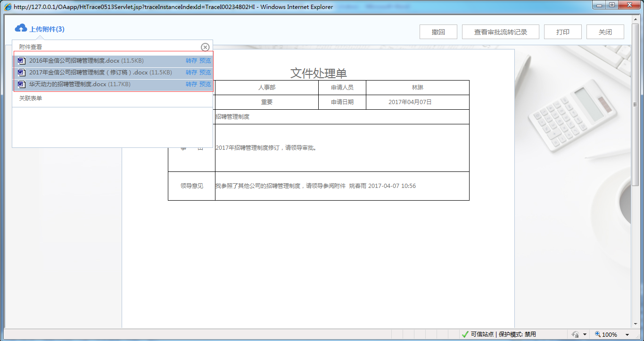Open 查看审批流转记录 records
This screenshot has width=644, height=341.
tap(501, 32)
